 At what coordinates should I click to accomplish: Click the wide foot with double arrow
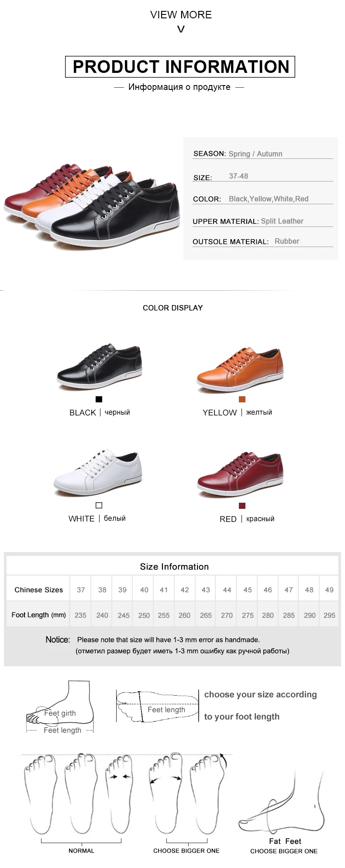tap(166, 793)
